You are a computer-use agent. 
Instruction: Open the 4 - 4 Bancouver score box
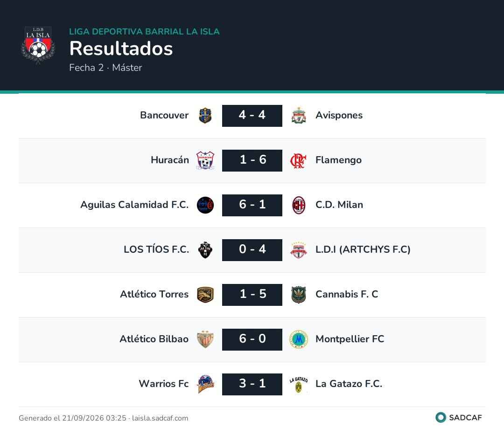(x=252, y=116)
